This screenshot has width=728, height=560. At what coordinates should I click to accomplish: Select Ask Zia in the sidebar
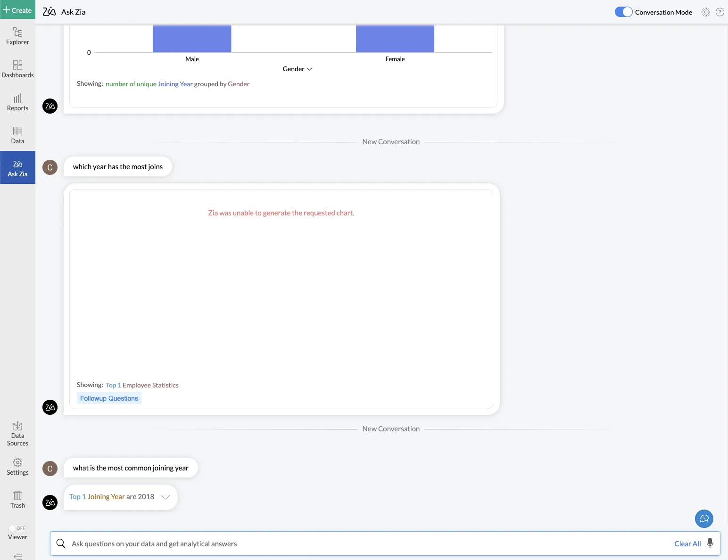[17, 167]
